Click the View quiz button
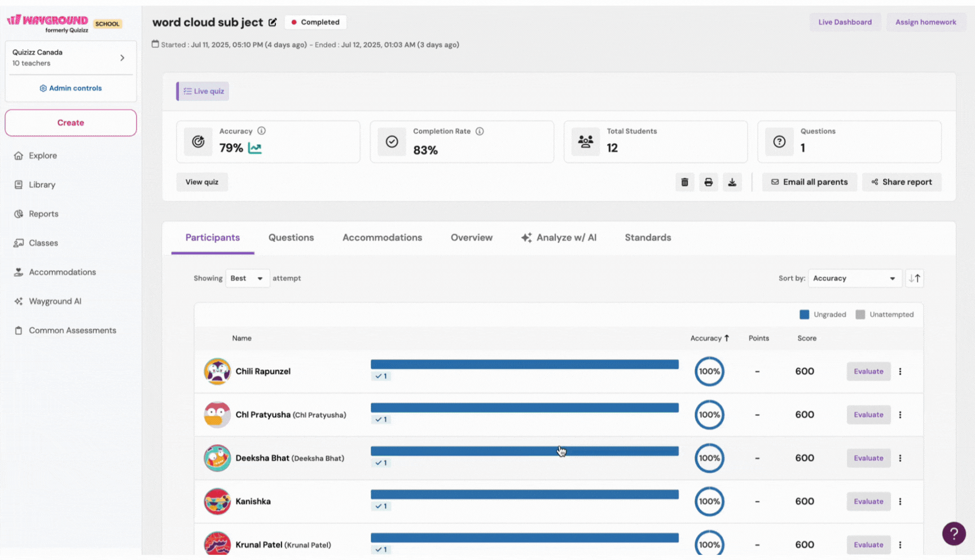 point(202,182)
